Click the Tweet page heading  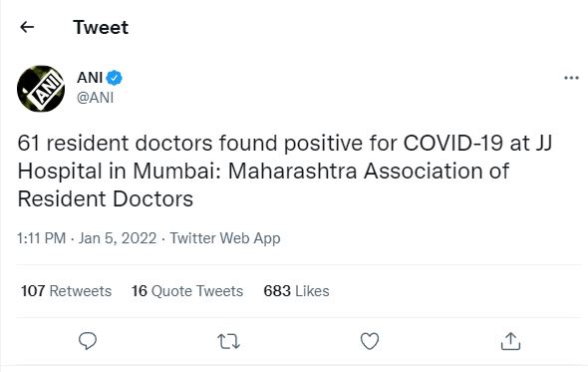tap(101, 27)
